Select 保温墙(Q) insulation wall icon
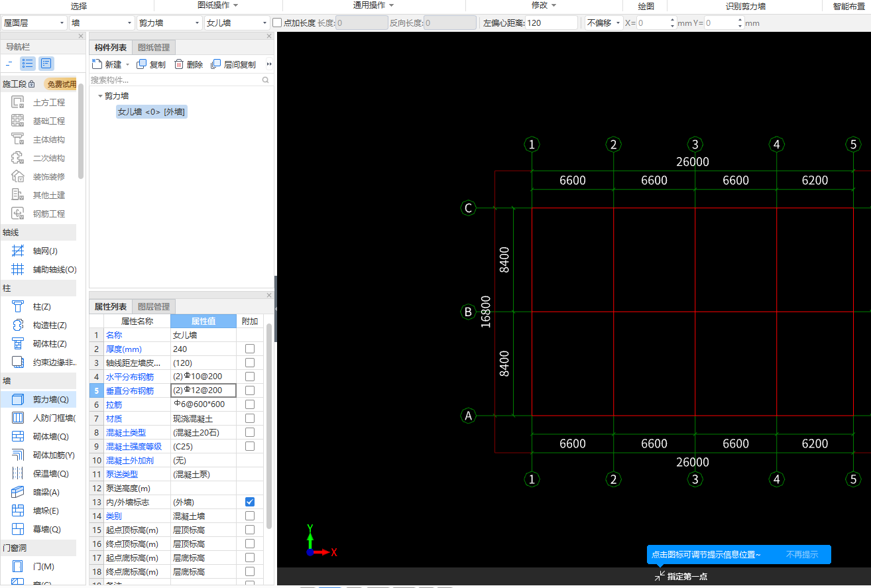 [x=19, y=474]
